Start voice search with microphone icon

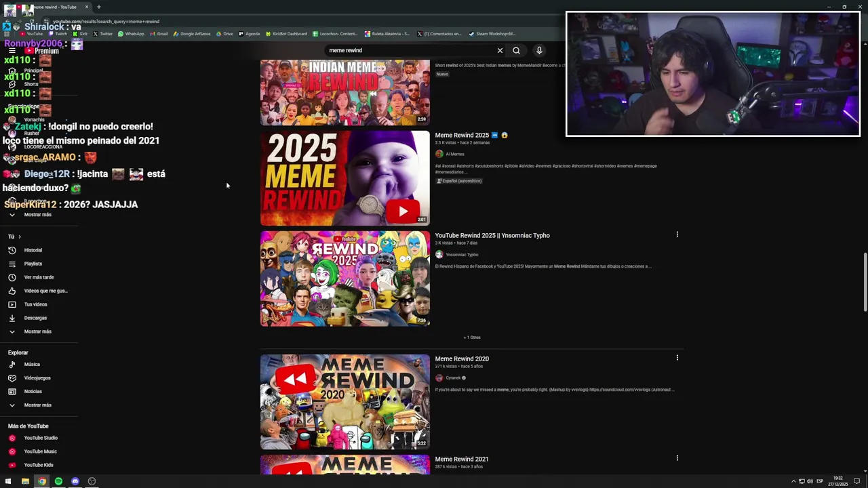(539, 50)
